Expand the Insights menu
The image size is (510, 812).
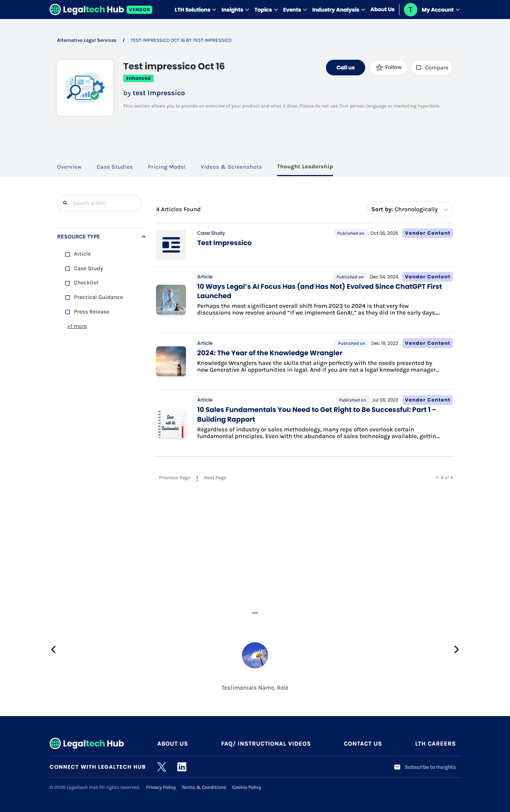[235, 10]
